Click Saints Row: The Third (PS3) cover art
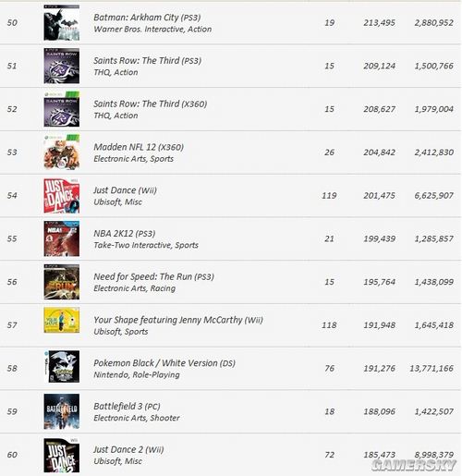This screenshot has height=476, width=462. coord(62,66)
